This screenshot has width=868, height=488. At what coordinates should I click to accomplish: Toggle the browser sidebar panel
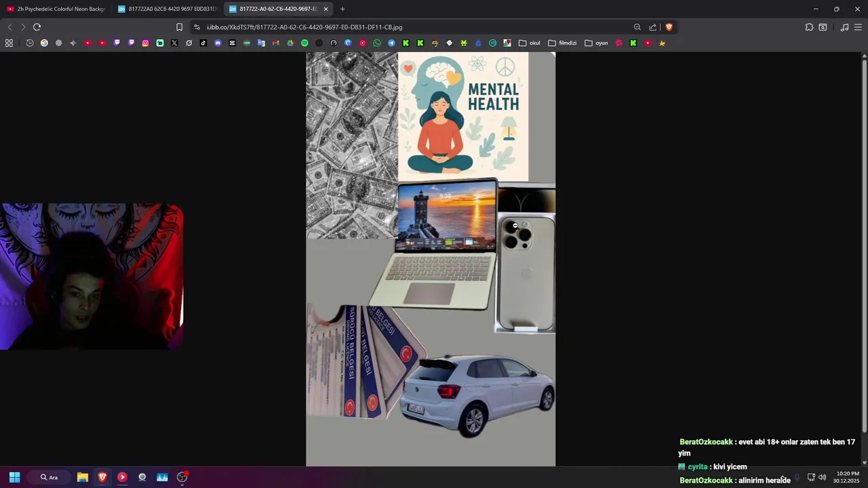[823, 27]
